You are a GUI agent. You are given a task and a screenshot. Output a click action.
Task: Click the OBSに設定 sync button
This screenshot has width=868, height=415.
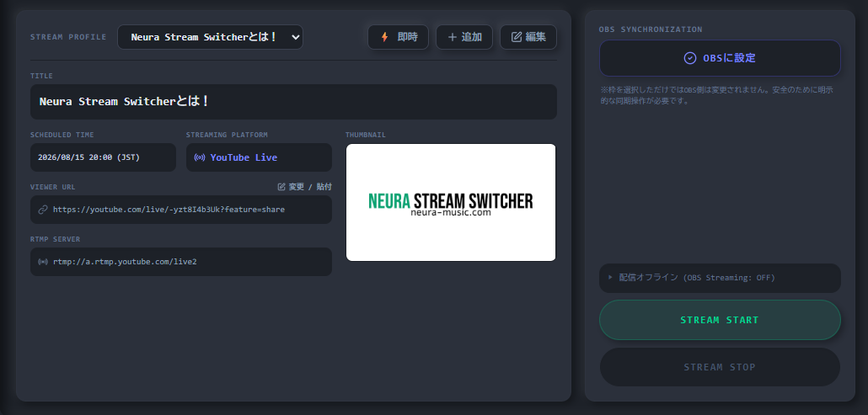[x=720, y=58]
